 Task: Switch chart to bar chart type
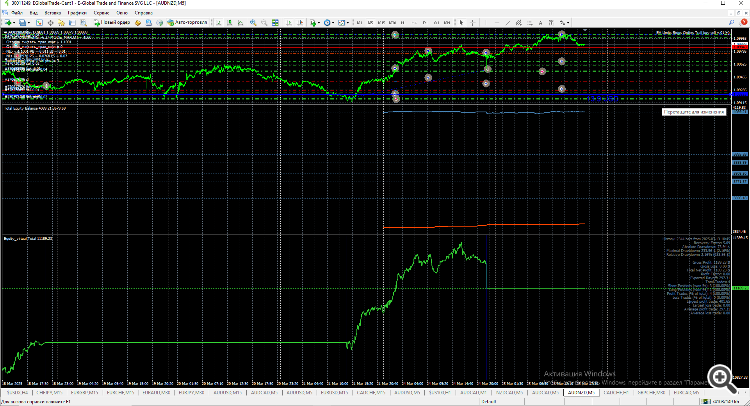(x=219, y=22)
